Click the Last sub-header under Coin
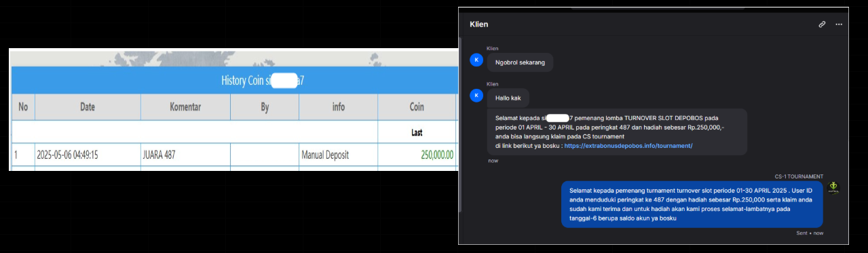868x253 pixels. point(417,132)
